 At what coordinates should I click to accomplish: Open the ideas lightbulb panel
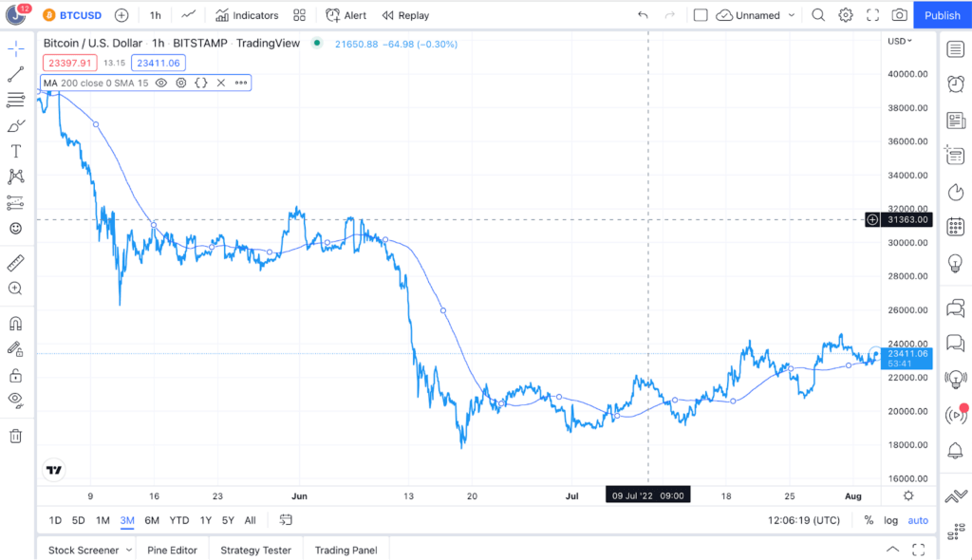955,264
